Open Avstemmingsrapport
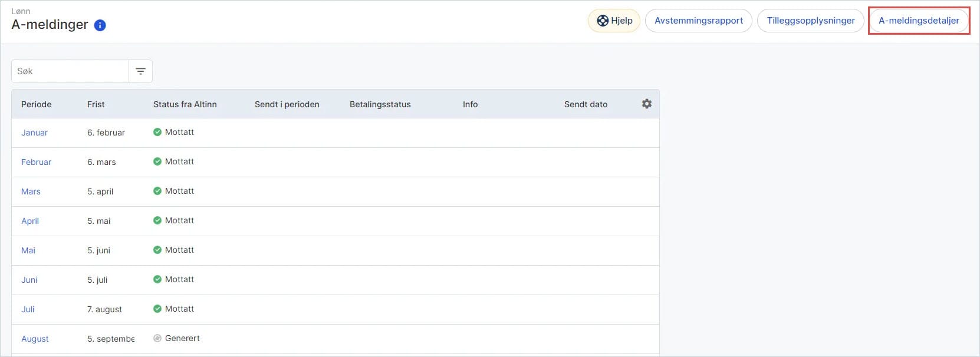 699,21
